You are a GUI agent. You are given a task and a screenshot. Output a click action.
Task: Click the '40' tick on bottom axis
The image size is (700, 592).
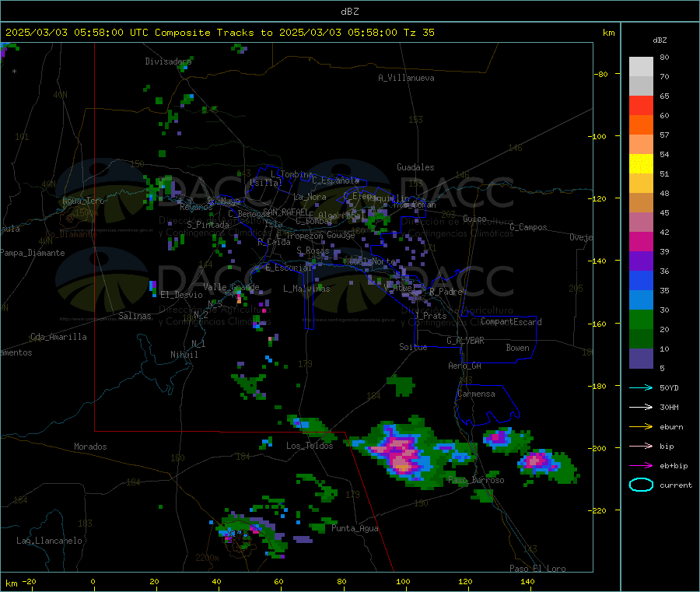[216, 581]
